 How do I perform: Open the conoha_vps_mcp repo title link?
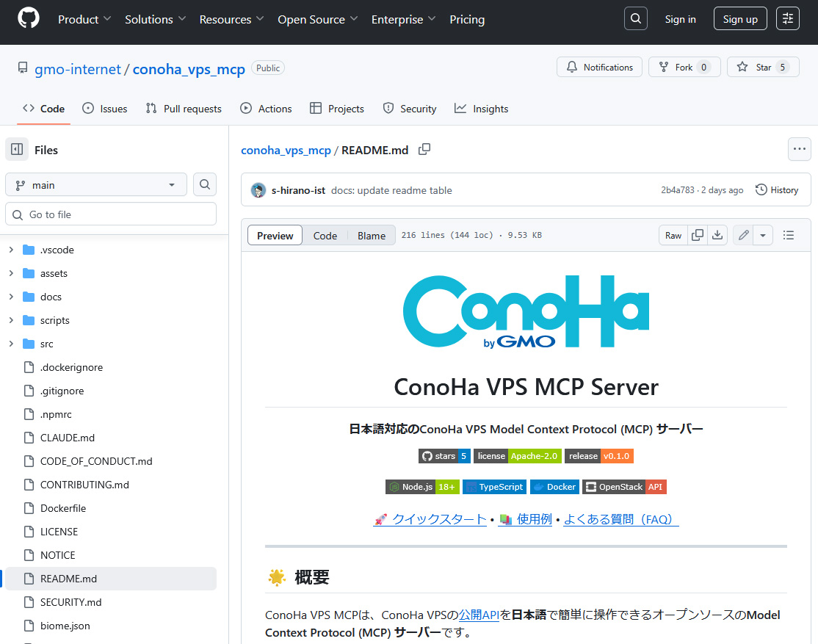[x=189, y=69]
